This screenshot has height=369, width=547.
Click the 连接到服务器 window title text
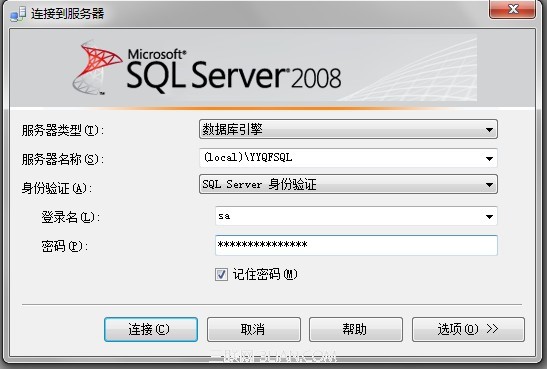68,14
